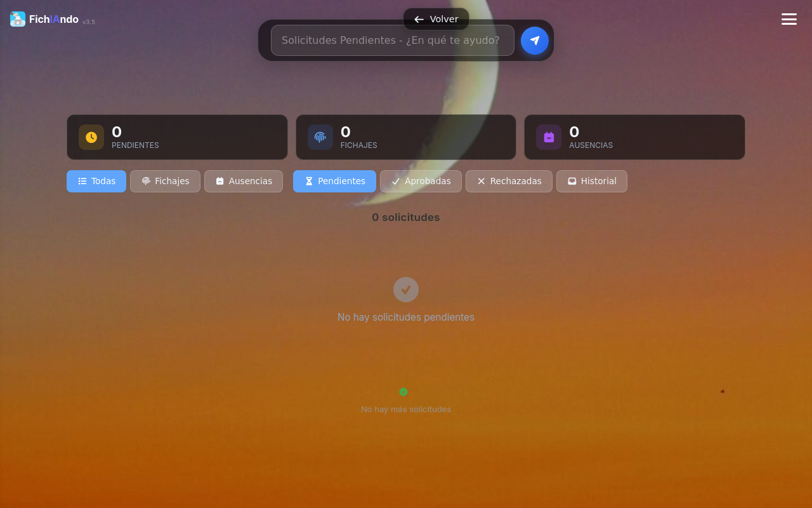Show Rechazadas requests
This screenshot has height=508, width=812.
point(509,181)
